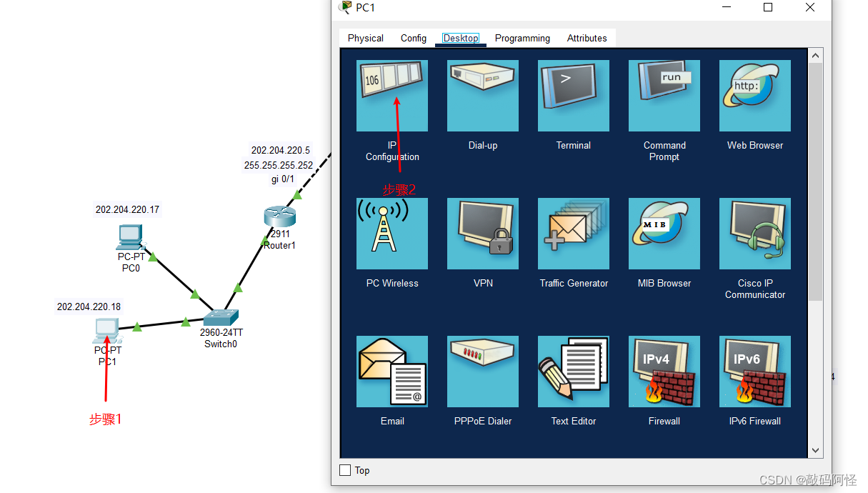Click the 202.204.220.18 address label

coord(89,307)
